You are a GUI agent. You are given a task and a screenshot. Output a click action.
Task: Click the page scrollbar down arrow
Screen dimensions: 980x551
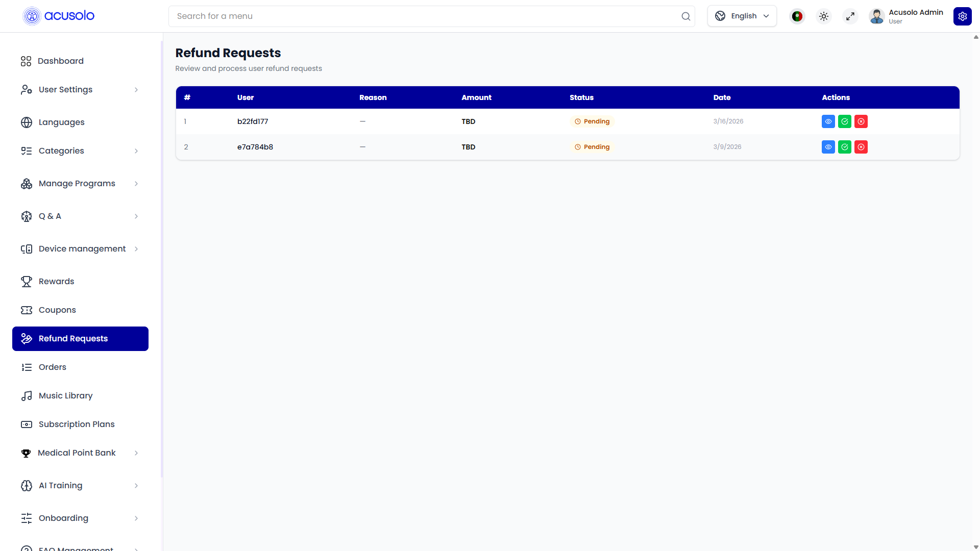click(x=976, y=547)
